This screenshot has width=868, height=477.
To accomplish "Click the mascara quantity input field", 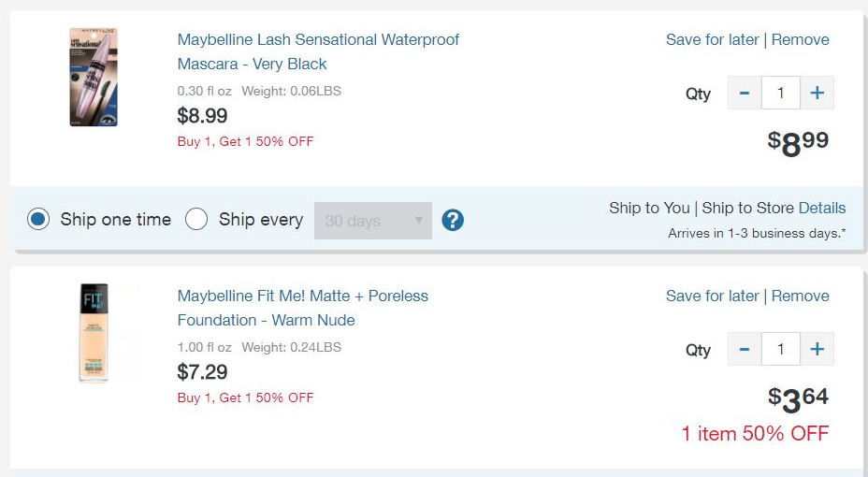I will [781, 94].
